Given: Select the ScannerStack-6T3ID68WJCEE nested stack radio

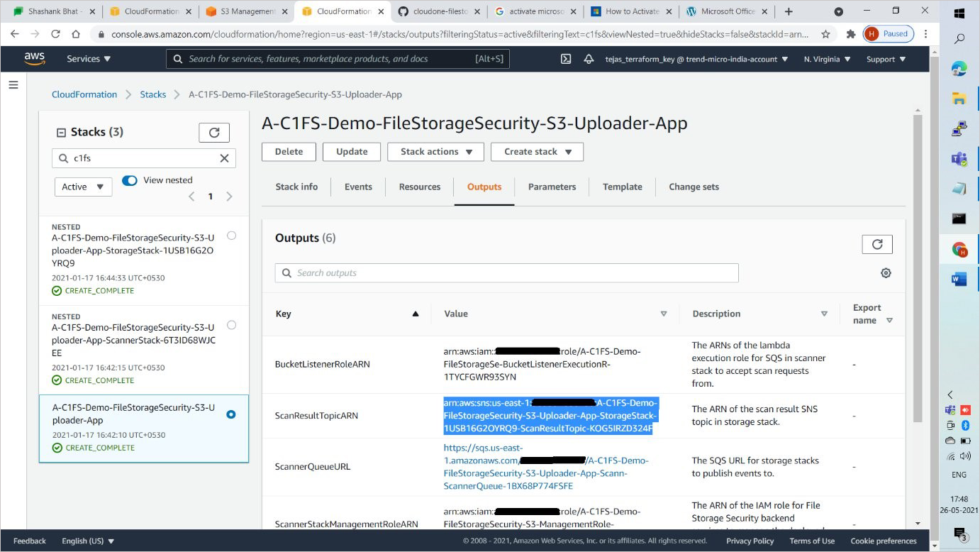Looking at the screenshot, I should pos(231,325).
